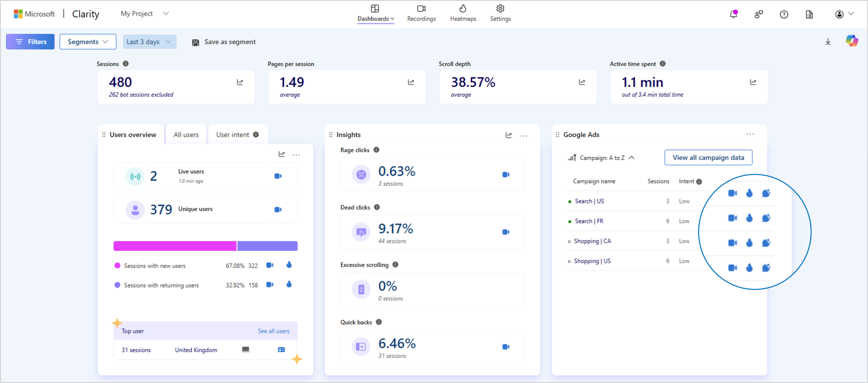The width and height of the screenshot is (868, 383).
Task: Open Insights more options menu
Action: coord(523,136)
